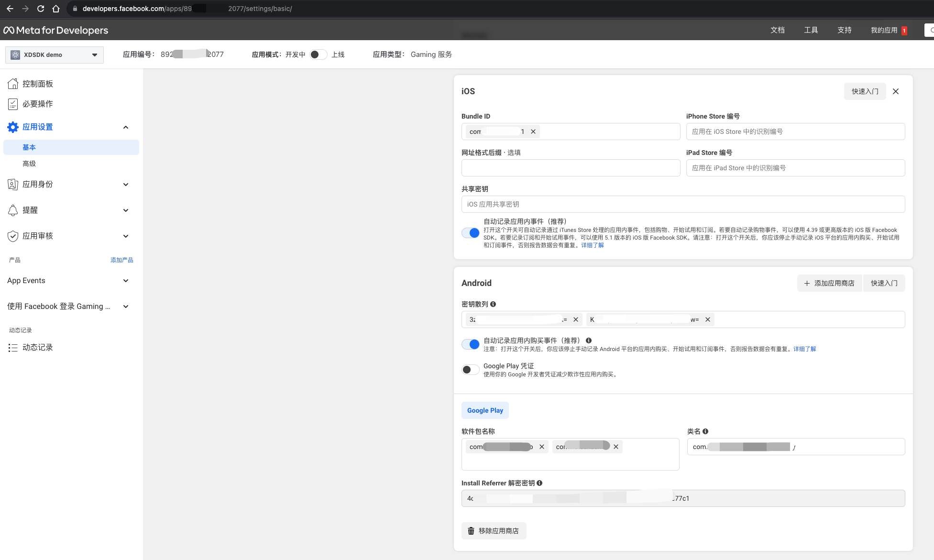Click the 应用设置 gear icon
Image resolution: width=934 pixels, height=560 pixels.
click(13, 127)
